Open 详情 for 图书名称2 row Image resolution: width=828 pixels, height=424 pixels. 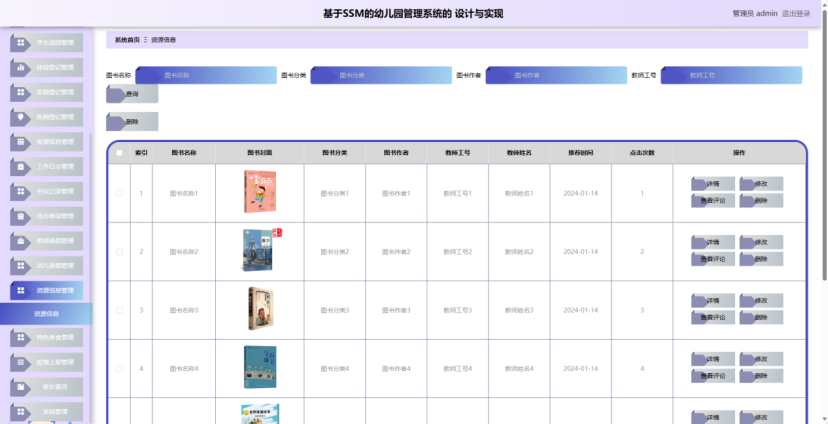click(x=713, y=242)
